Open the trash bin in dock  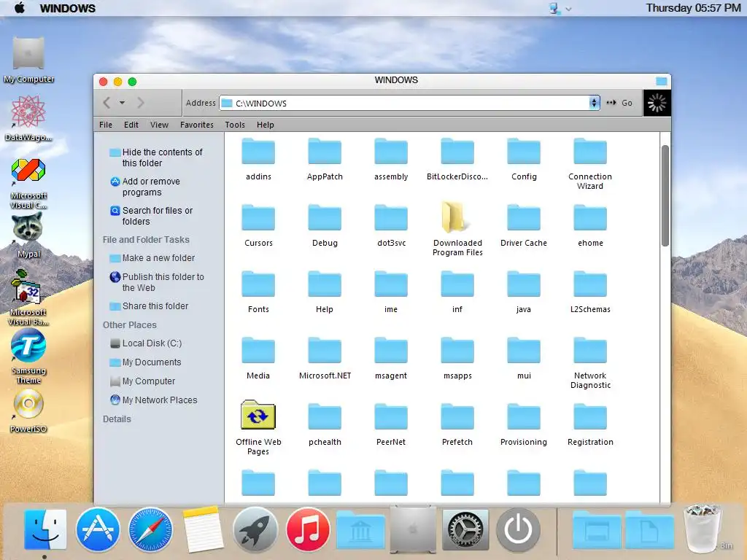tap(703, 529)
